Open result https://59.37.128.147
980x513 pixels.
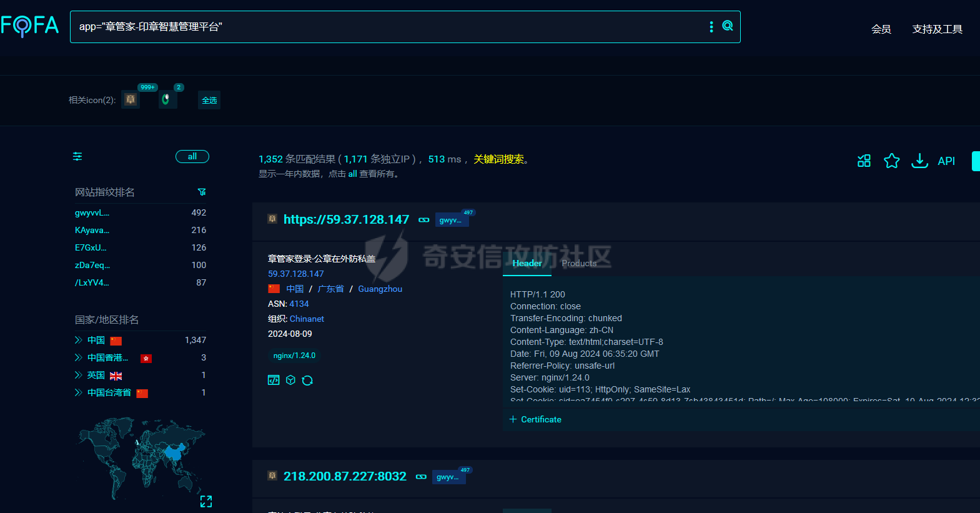346,219
